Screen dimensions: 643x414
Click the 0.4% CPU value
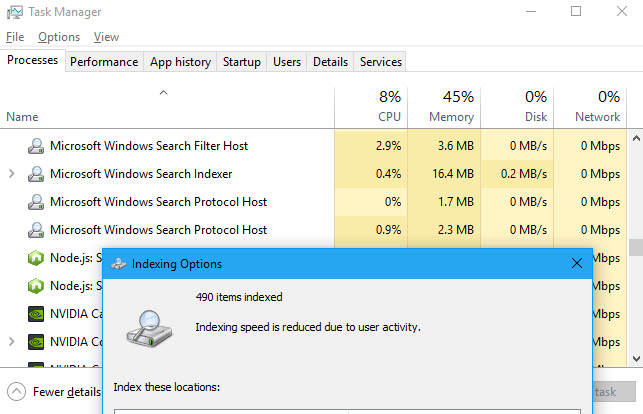point(388,174)
